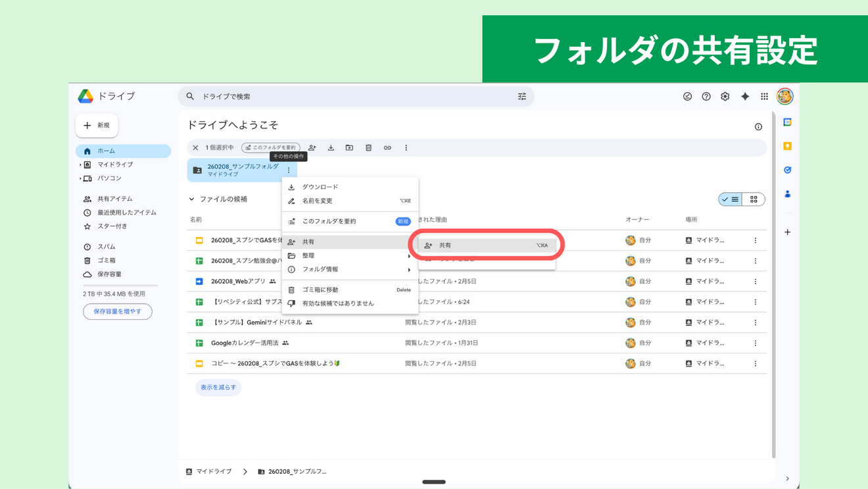Click copy link icon in toolbar
This screenshot has height=489, width=868.
point(387,148)
